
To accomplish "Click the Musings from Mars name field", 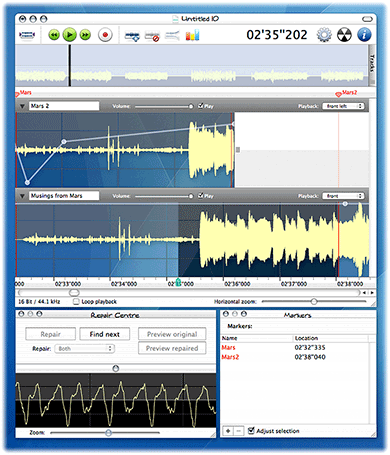I will (x=64, y=196).
